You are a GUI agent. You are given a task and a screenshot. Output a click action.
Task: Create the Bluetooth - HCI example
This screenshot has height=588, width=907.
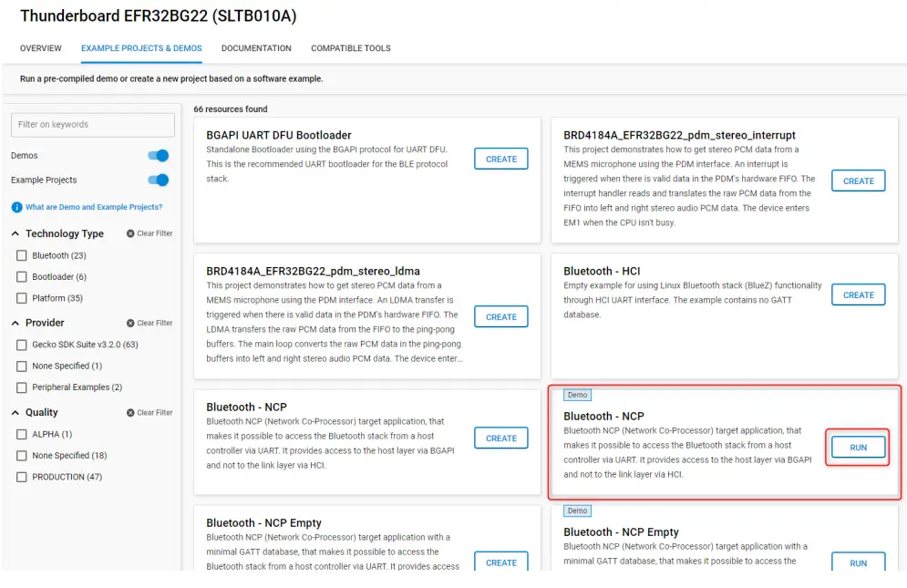point(858,294)
